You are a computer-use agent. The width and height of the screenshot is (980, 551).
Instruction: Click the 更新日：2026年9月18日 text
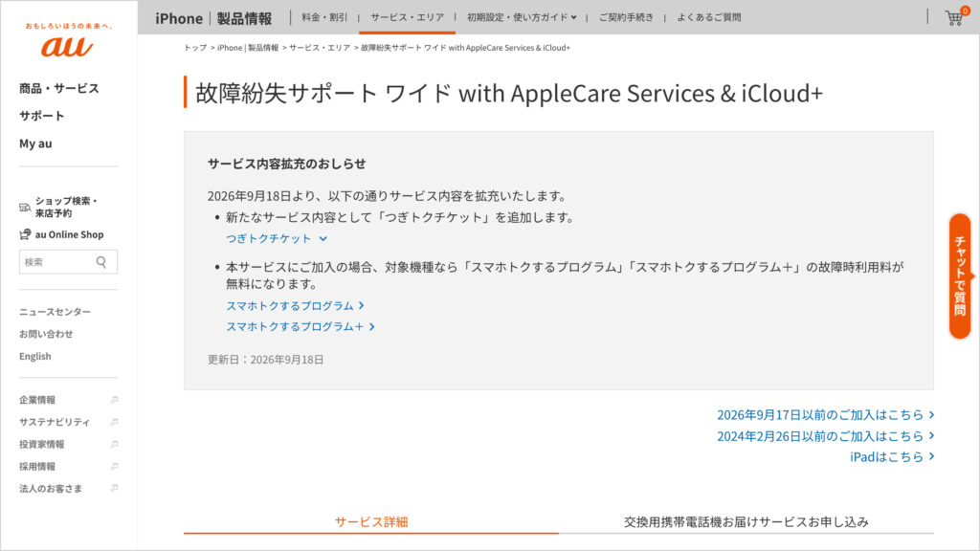pos(266,360)
